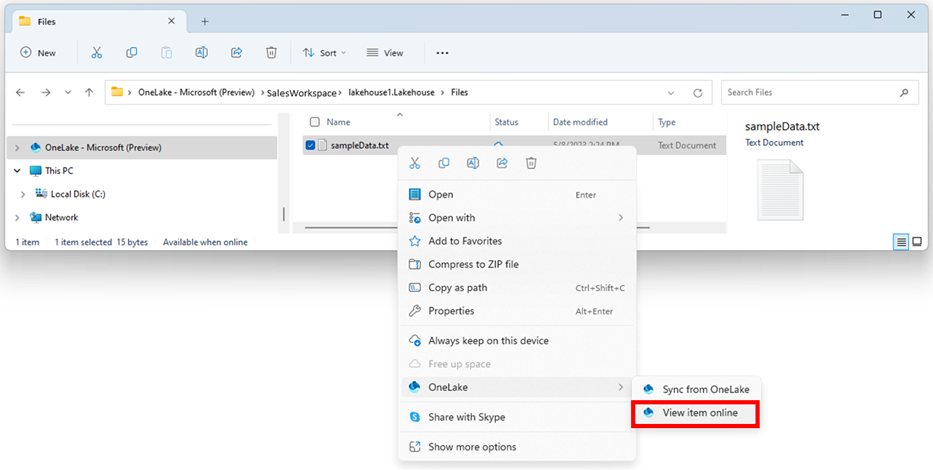Click the Rename icon in the toolbar

click(x=201, y=53)
